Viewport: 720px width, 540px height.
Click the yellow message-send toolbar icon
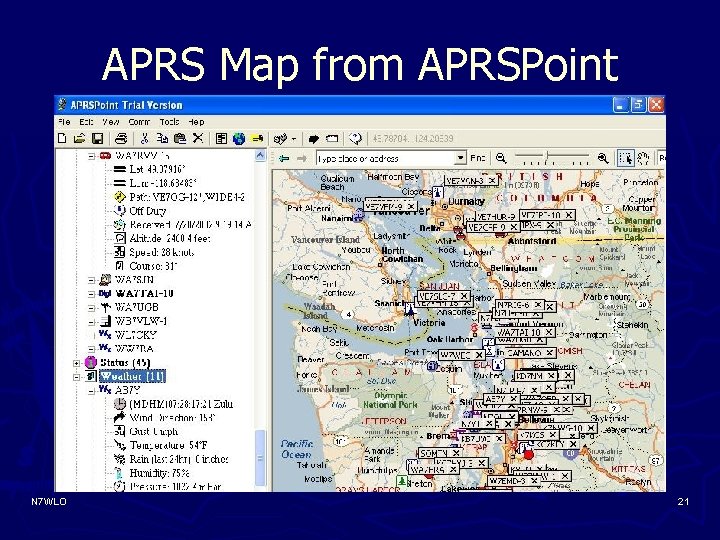(257, 138)
